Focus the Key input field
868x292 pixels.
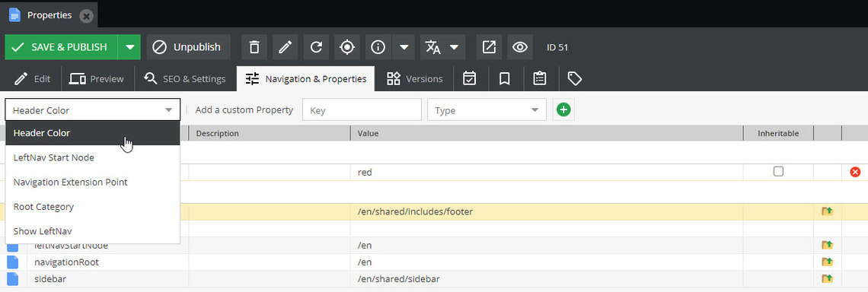(362, 110)
